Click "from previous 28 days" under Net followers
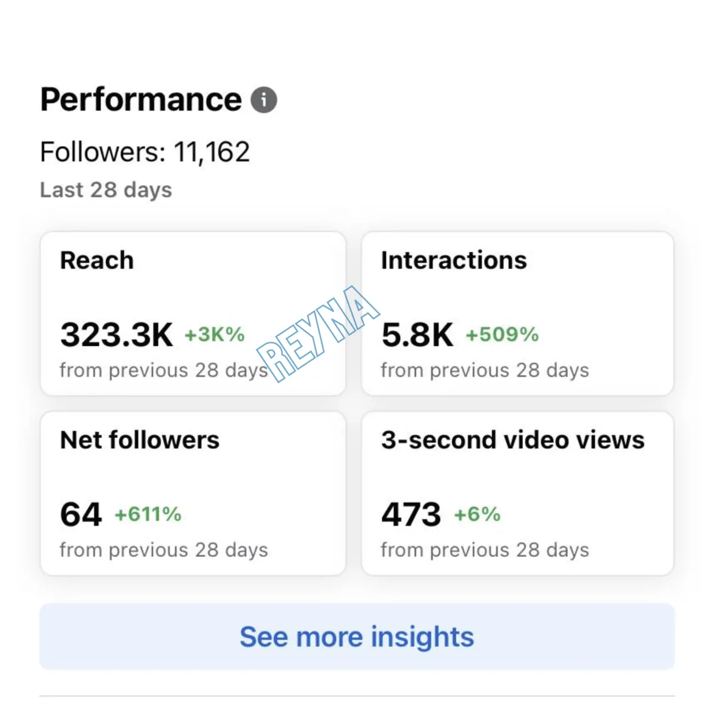The width and height of the screenshot is (728, 728). pyautogui.click(x=164, y=550)
